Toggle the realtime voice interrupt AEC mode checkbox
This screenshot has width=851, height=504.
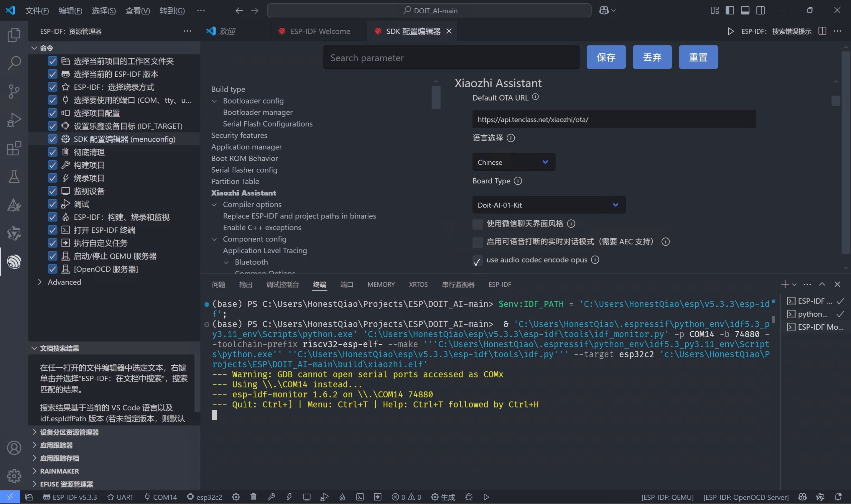tap(478, 242)
